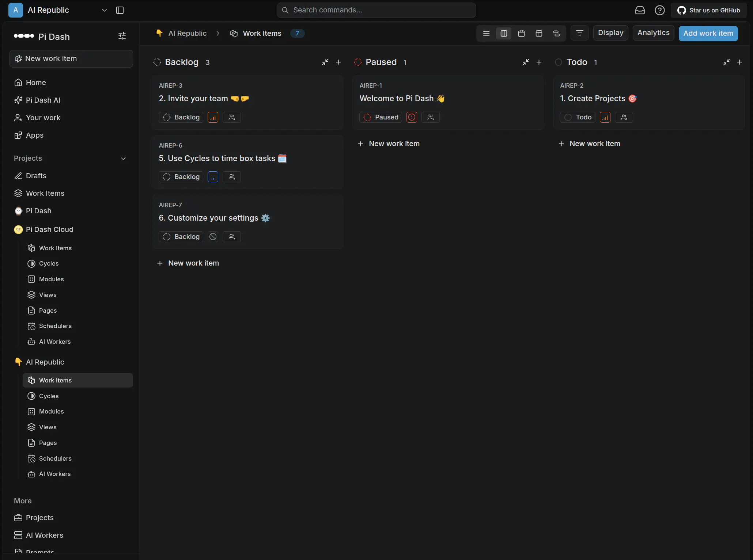Viewport: 753px width, 560px height.
Task: Open state dropdown on Invite your team card
Action: [181, 117]
